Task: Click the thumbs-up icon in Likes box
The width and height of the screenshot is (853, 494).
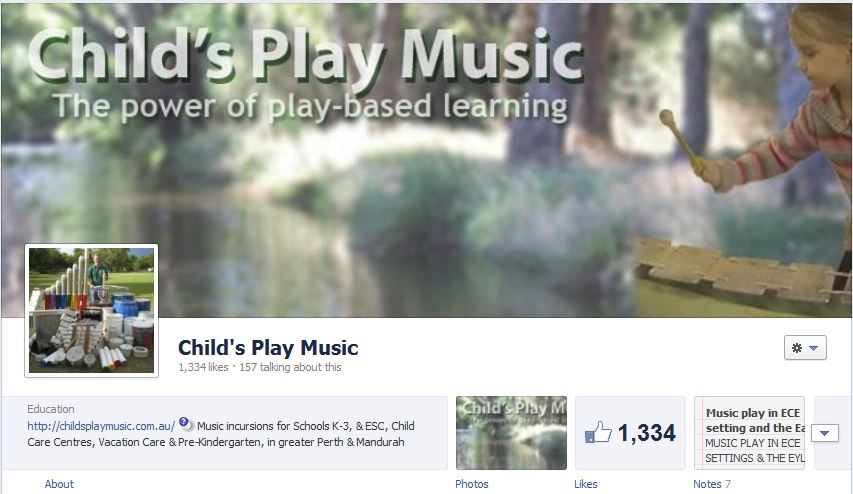Action: point(598,433)
